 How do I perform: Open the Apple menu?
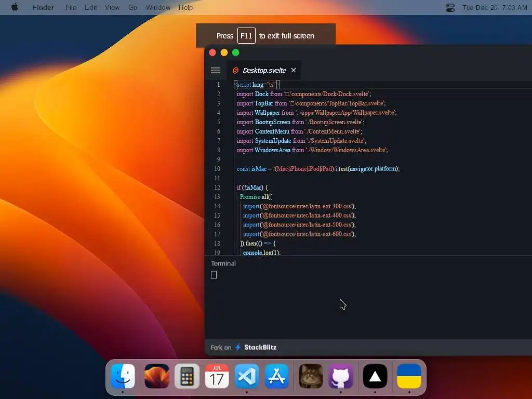[15, 7]
